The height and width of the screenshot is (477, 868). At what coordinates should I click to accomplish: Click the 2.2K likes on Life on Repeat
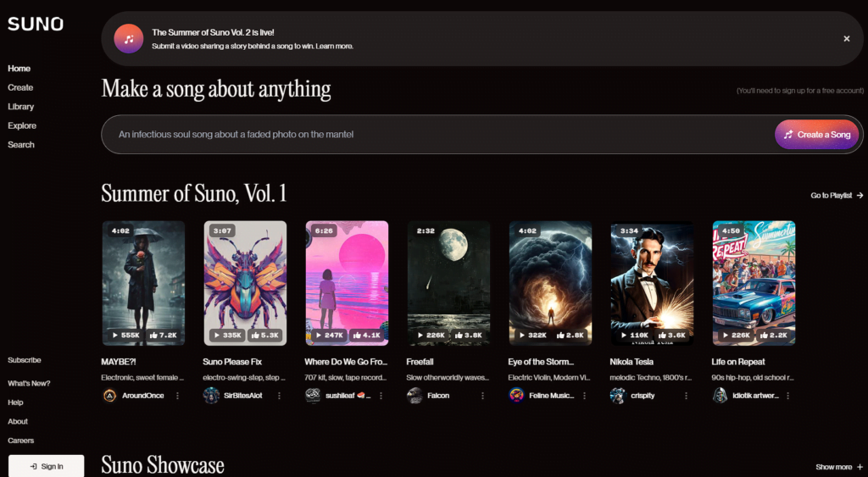[774, 336]
